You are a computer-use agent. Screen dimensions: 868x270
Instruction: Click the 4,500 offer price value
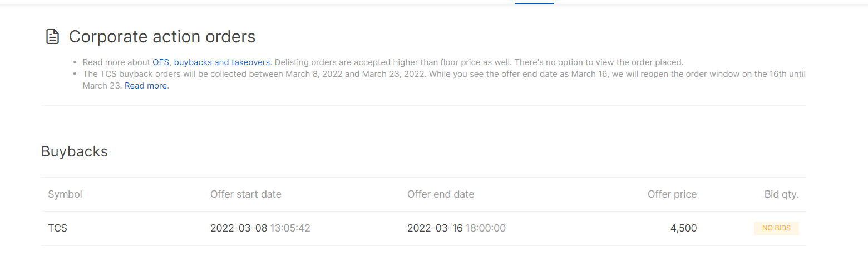683,228
